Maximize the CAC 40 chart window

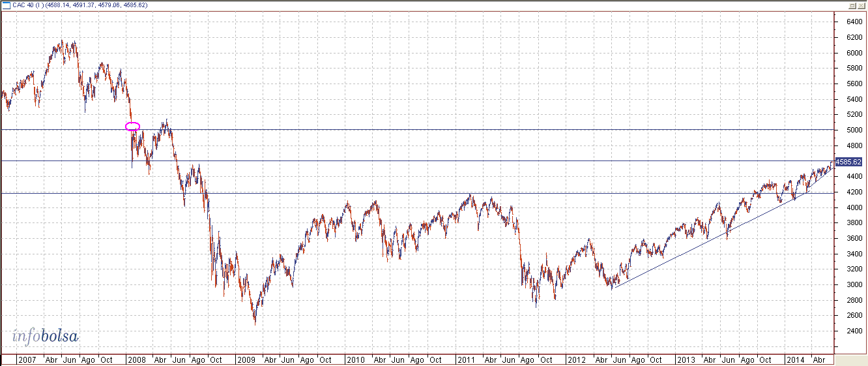pyautogui.click(x=852, y=5)
